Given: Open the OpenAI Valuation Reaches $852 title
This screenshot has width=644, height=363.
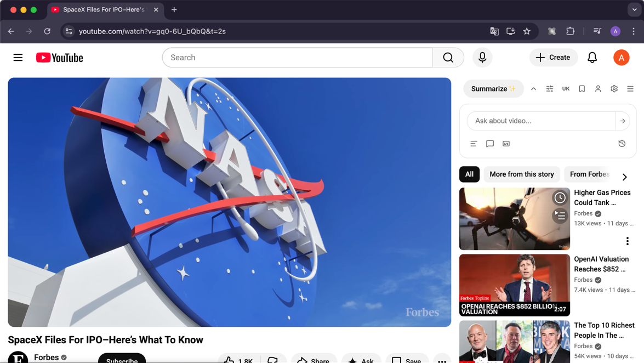Looking at the screenshot, I should [601, 264].
